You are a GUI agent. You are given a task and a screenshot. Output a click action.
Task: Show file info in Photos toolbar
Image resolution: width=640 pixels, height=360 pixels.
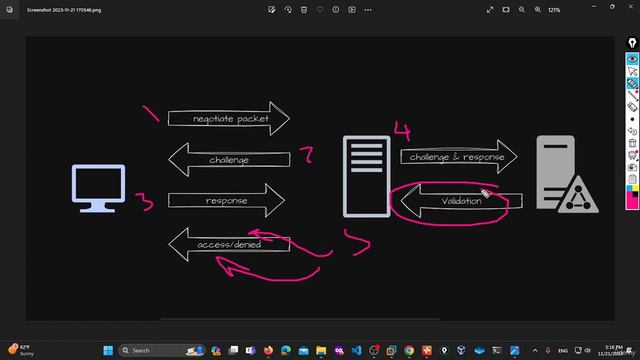point(336,10)
